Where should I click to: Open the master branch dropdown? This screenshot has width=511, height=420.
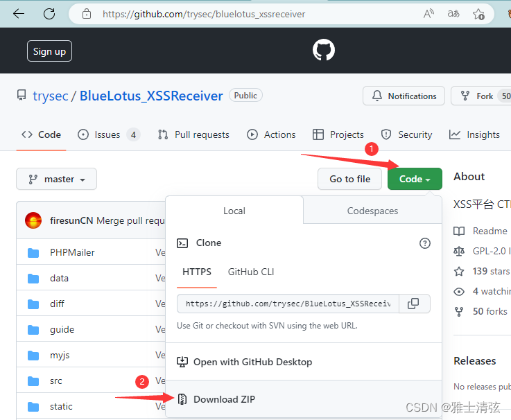click(x=56, y=179)
